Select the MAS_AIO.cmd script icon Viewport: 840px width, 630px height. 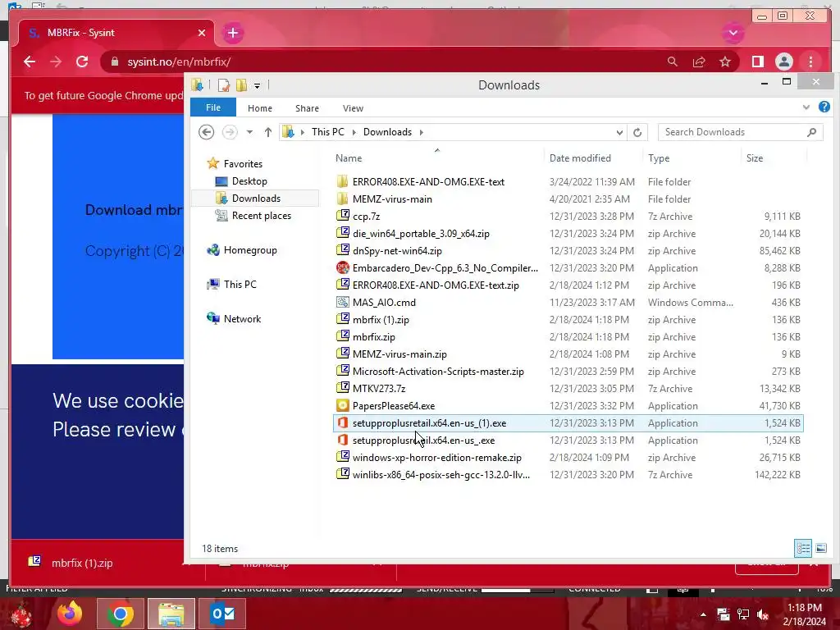click(x=343, y=302)
